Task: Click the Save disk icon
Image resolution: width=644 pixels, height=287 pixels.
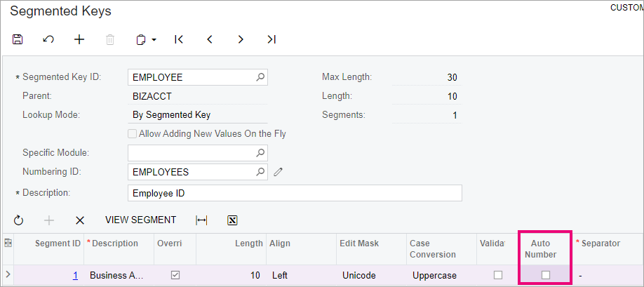Action: coord(18,39)
